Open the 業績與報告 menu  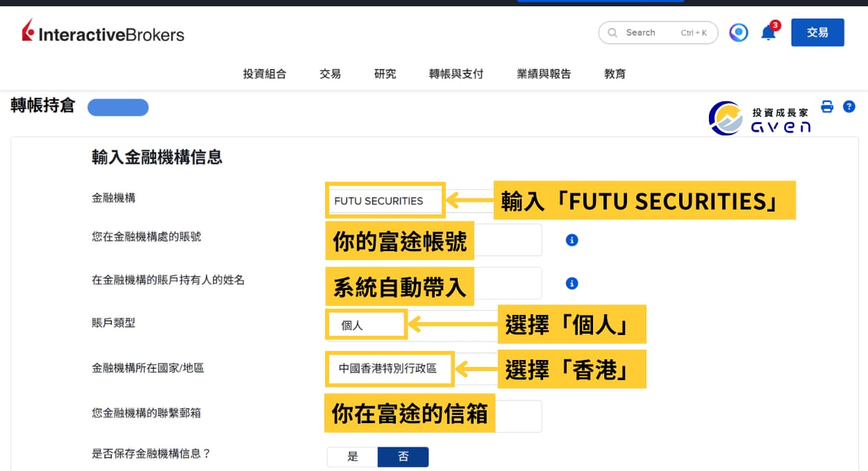pyautogui.click(x=544, y=74)
